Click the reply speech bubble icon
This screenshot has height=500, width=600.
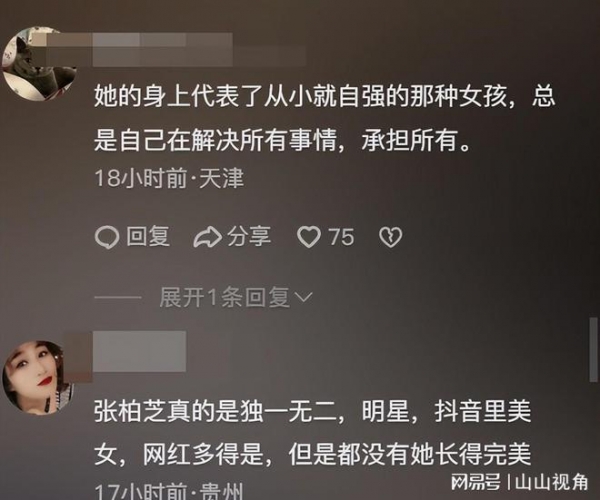click(106, 237)
